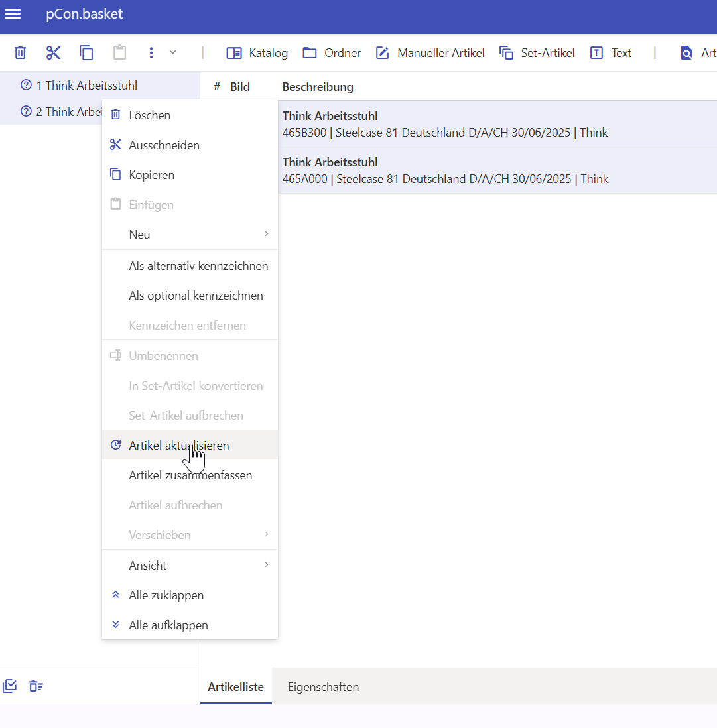Click In Set-Artikel konvertieren
The height and width of the screenshot is (728, 717).
190,386
